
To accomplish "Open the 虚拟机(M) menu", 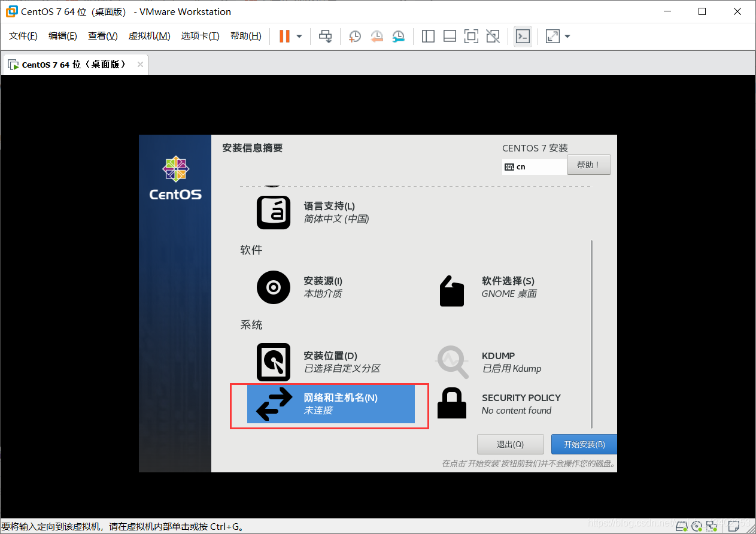I will point(150,36).
